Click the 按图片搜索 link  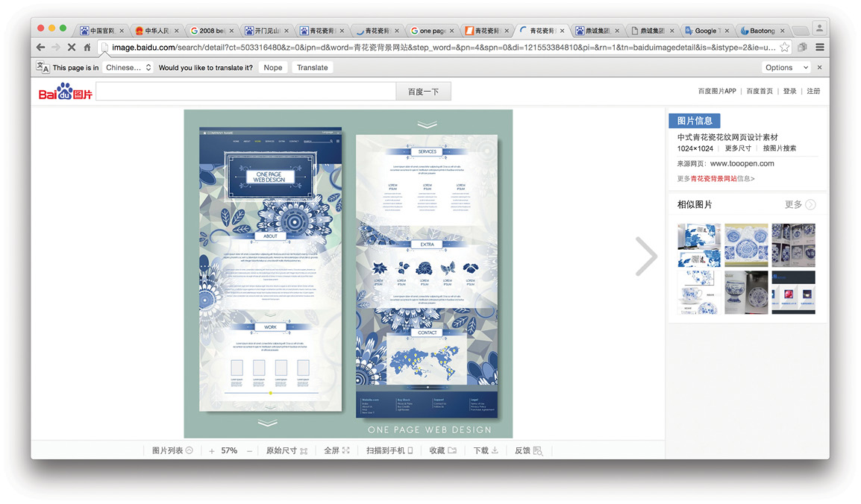779,148
